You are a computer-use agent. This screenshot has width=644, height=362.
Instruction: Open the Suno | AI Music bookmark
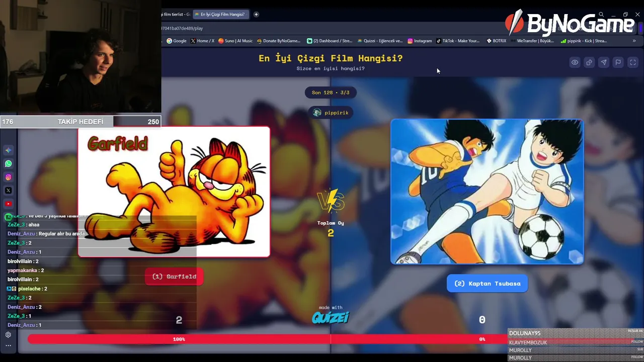pos(235,41)
